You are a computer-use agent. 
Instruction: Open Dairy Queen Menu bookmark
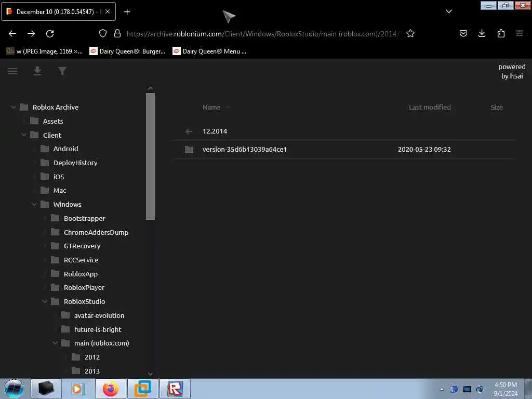[x=210, y=51]
